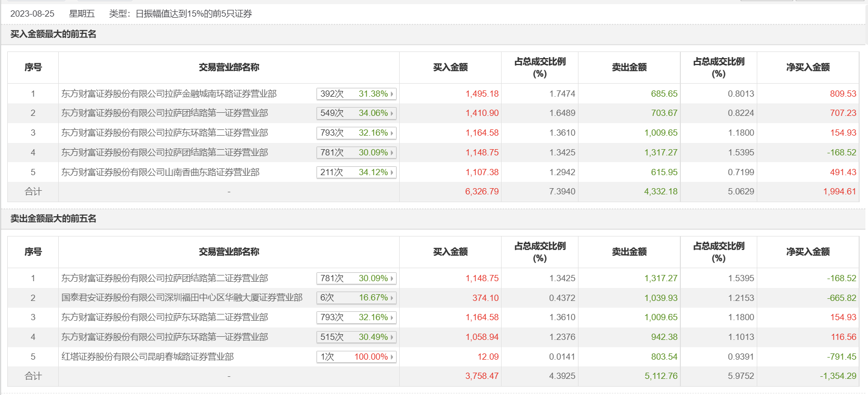The width and height of the screenshot is (868, 395).
Task: Open 东方财富证券拉萨东环路第一证券营业部 link
Action: [165, 337]
